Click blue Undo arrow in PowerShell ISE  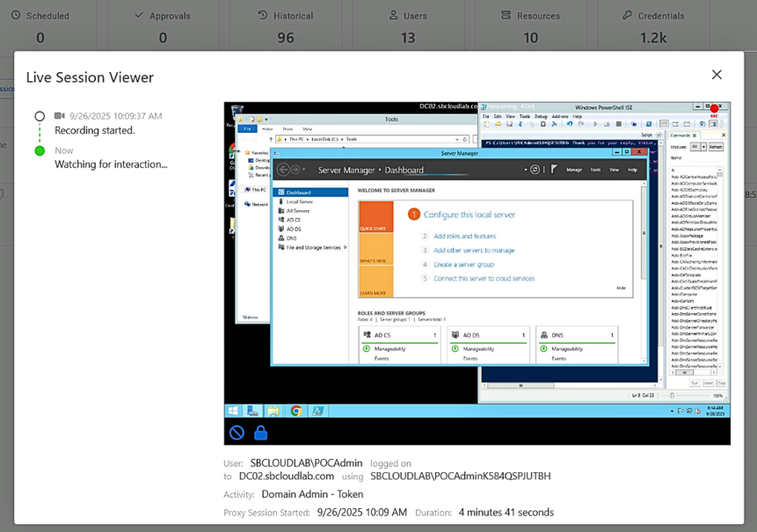coord(570,124)
